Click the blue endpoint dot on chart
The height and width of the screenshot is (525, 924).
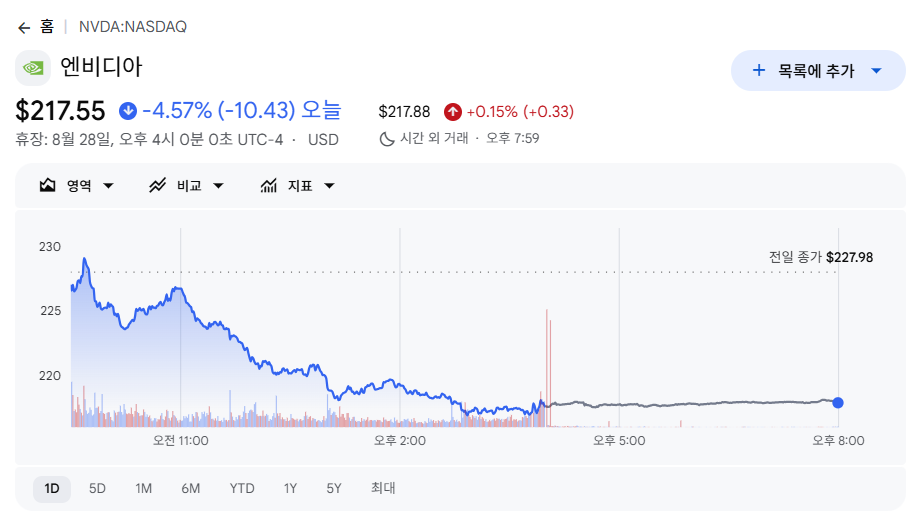(838, 403)
